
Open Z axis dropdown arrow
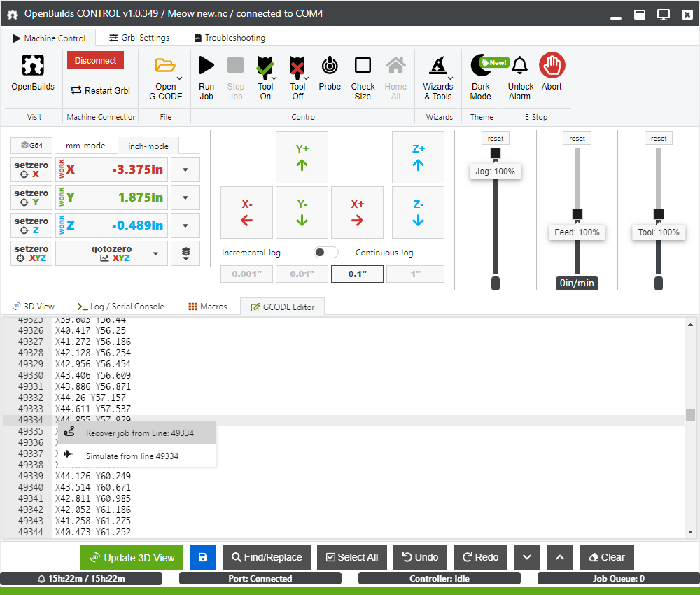pos(185,226)
